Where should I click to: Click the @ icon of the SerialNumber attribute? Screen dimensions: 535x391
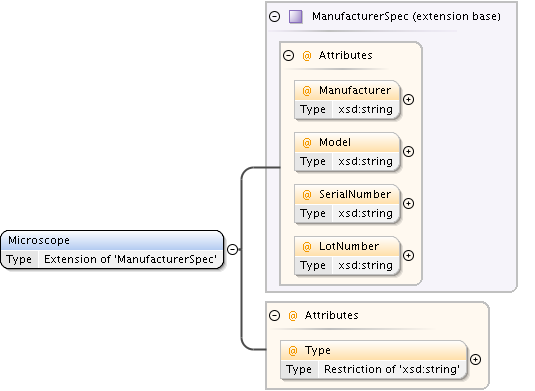[x=307, y=195]
